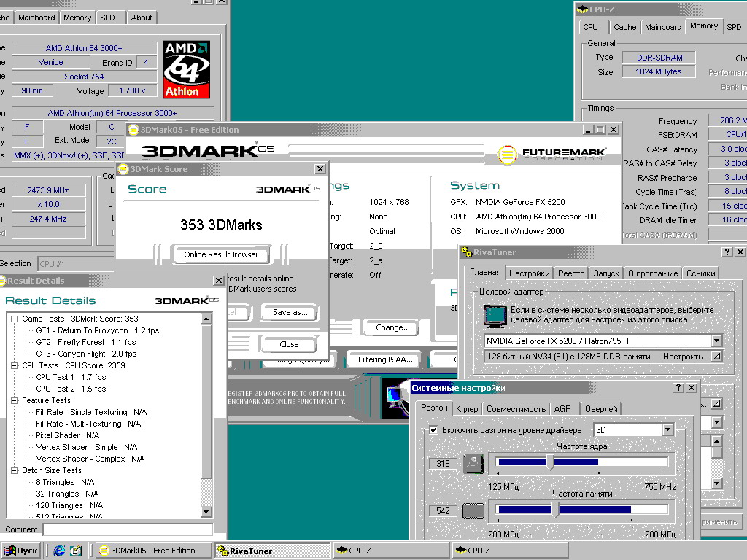Click the second quick launch icon in taskbar
The width and height of the screenshot is (747, 560).
pos(76,551)
